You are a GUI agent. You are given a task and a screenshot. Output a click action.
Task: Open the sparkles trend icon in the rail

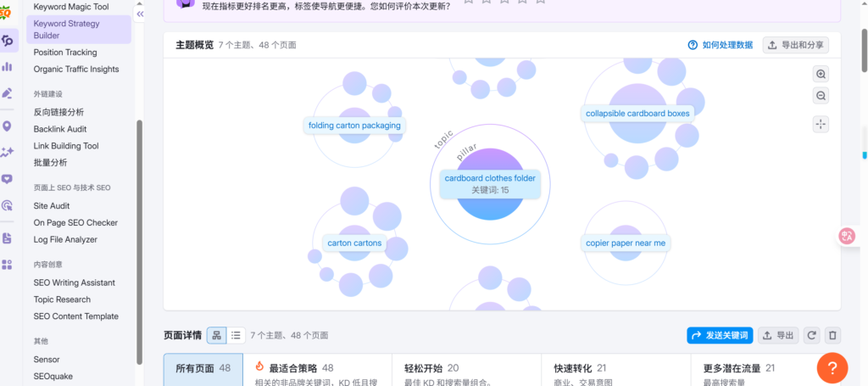click(x=7, y=153)
